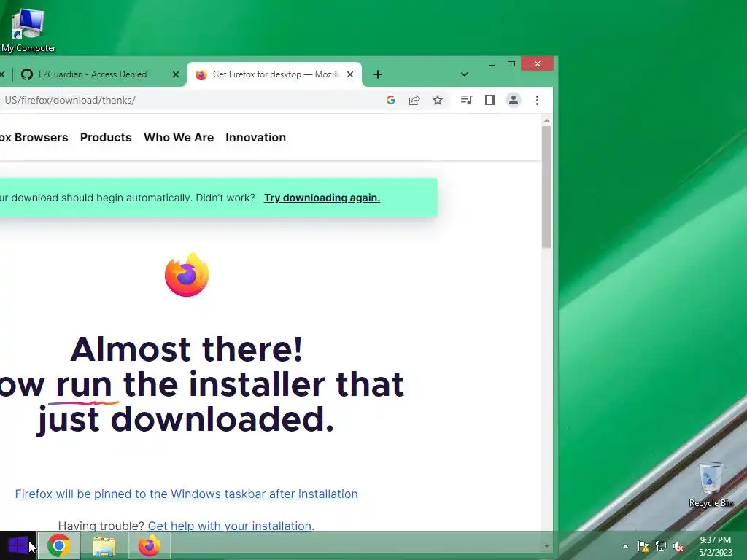The image size is (747, 560).
Task: Open the Products nav menu
Action: (106, 138)
